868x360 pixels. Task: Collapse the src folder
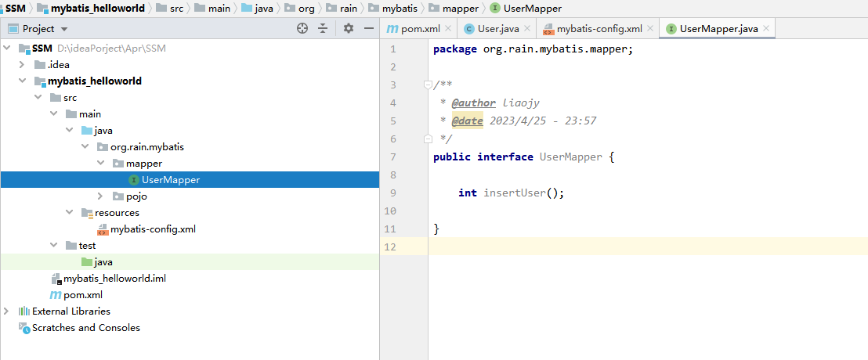click(x=38, y=97)
